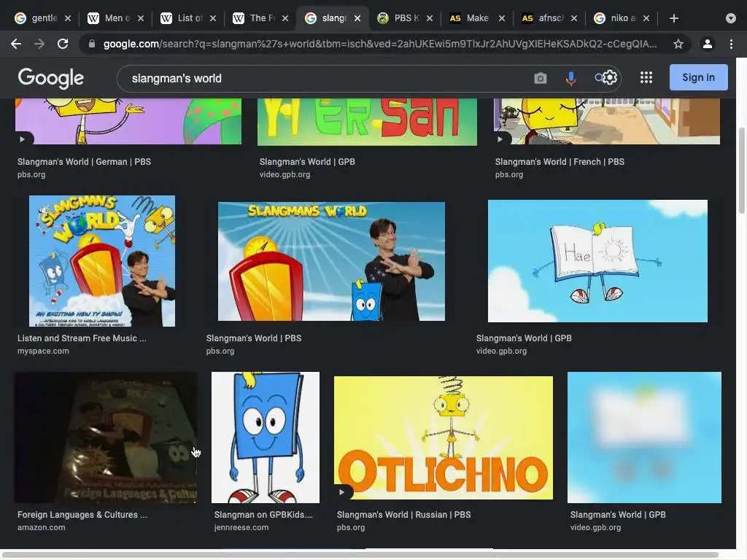Open the browser profile icon
Image resolution: width=747 pixels, height=560 pixels.
click(708, 44)
